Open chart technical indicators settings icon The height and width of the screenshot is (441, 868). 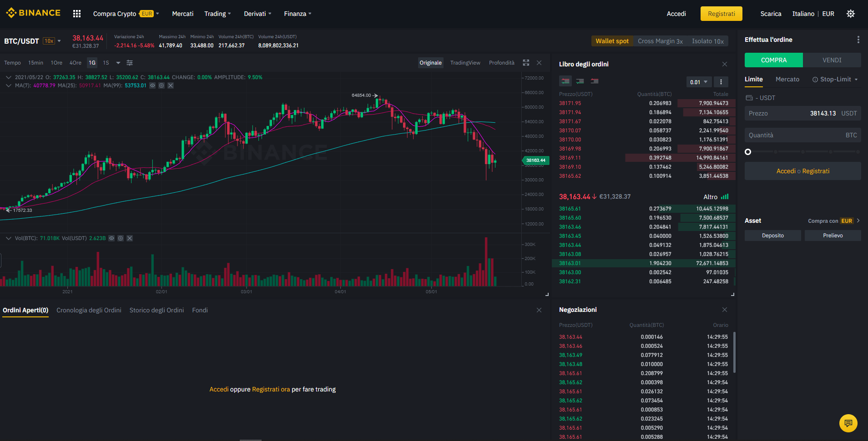click(130, 63)
